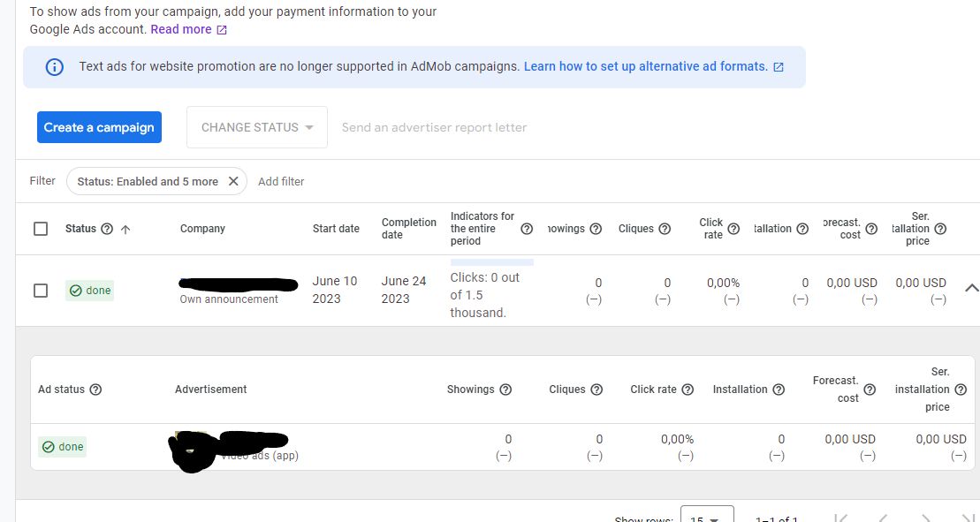Click help icon next to Cliques campaign column

(665, 229)
